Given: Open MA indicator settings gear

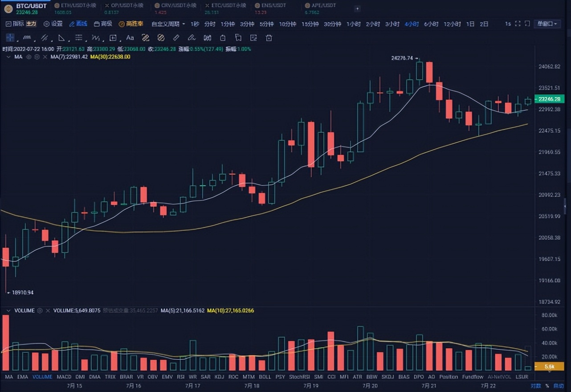Looking at the screenshot, I should point(37,57).
